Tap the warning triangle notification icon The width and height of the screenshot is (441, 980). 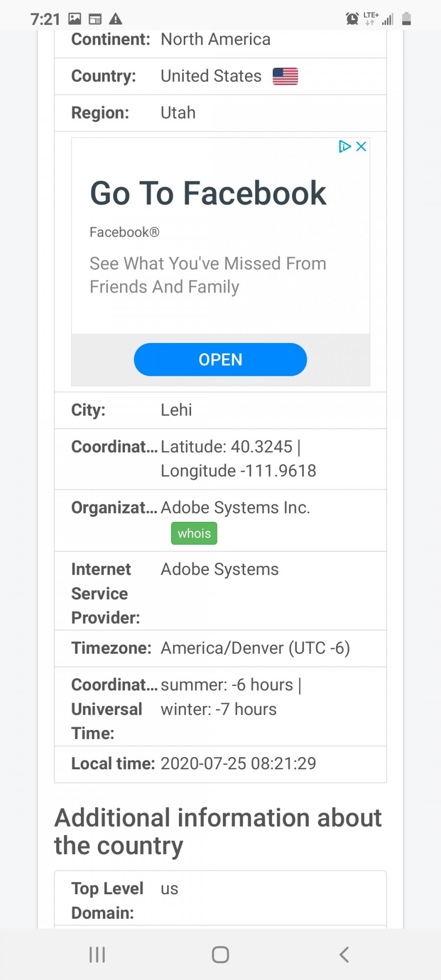click(116, 19)
